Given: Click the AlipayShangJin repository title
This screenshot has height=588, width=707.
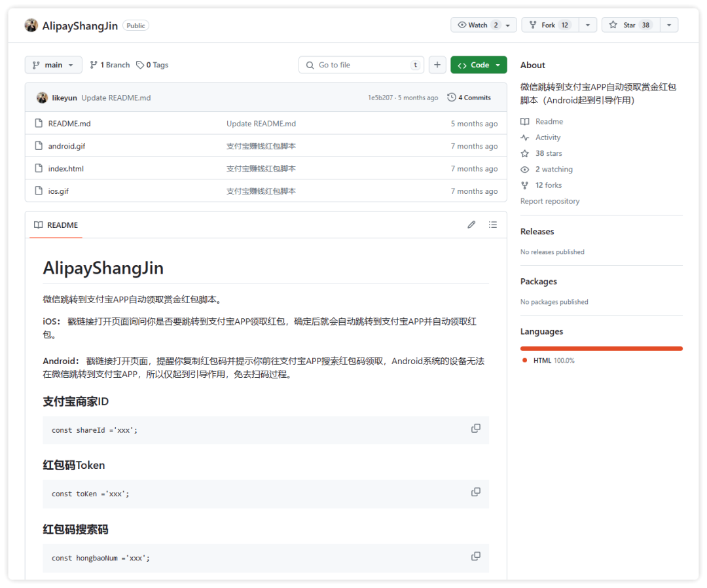Looking at the screenshot, I should pyautogui.click(x=80, y=26).
